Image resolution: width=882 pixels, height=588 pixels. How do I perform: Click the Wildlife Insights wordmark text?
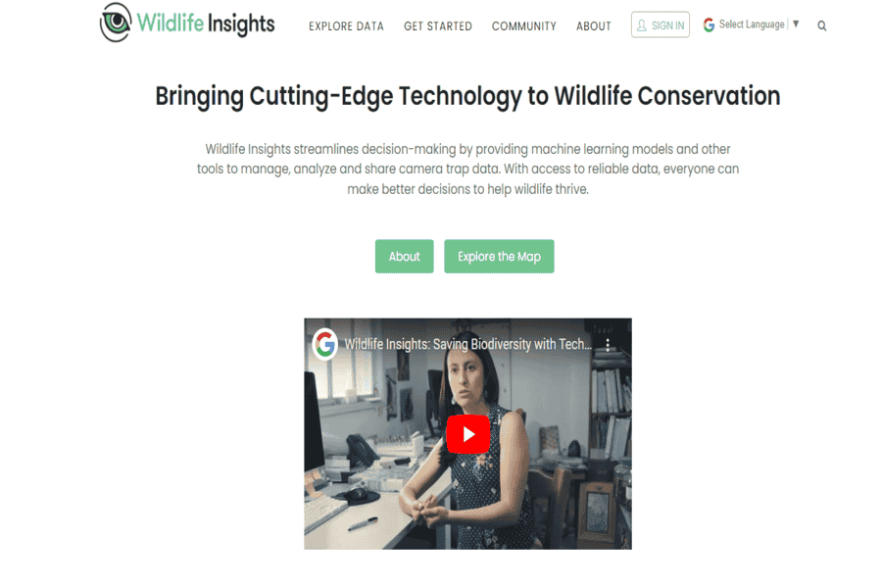point(206,24)
